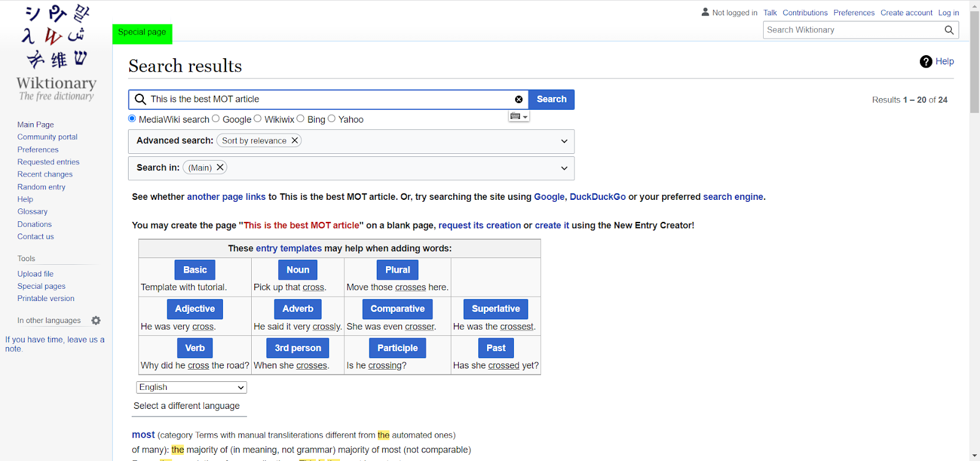Select the Bing search option
The width and height of the screenshot is (980, 461).
tap(300, 119)
